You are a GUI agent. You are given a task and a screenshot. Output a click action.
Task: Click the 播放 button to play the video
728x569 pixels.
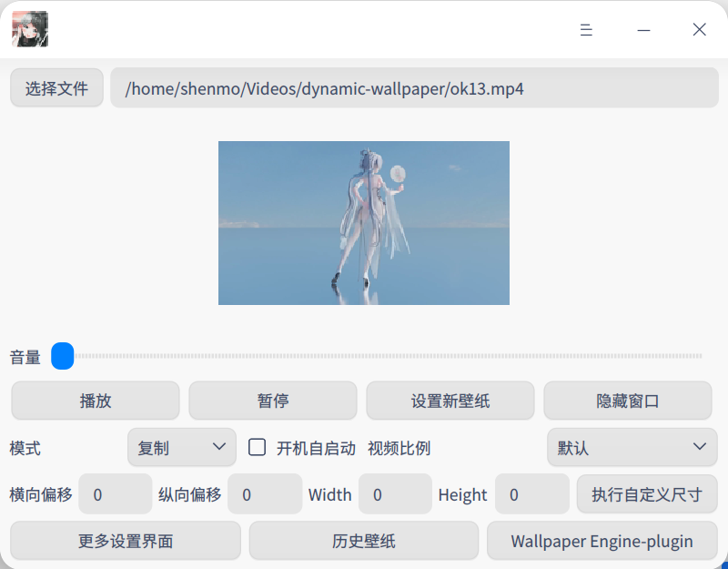coord(95,401)
